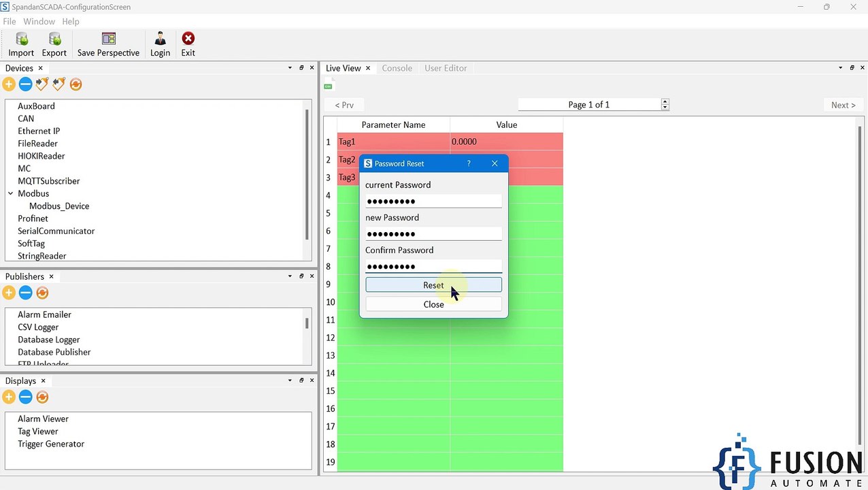Click the Confirm Password field
The height and width of the screenshot is (490, 868).
(x=433, y=266)
